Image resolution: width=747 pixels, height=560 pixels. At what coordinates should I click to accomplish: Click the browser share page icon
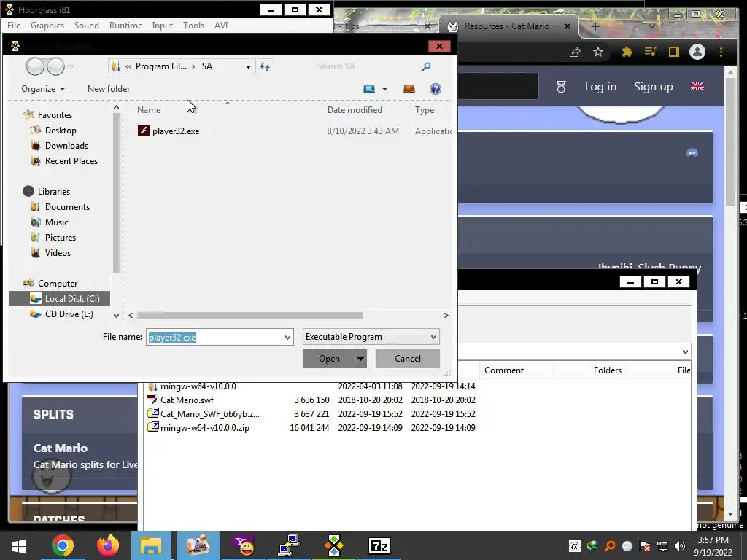coord(575,52)
